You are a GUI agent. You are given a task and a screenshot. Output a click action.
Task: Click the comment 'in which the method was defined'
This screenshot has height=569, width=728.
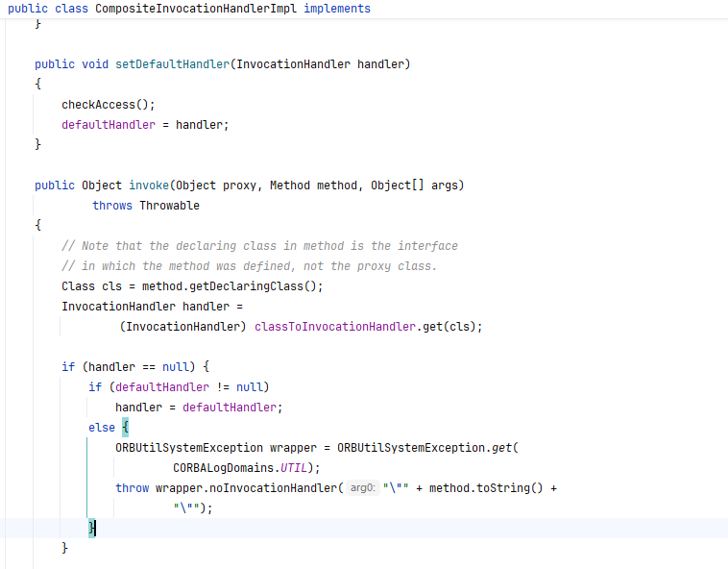coord(250,266)
